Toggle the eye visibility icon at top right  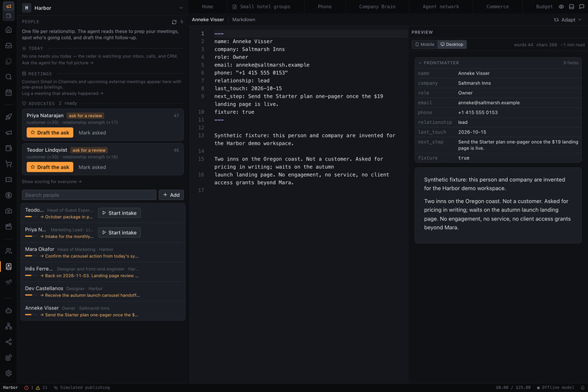pyautogui.click(x=562, y=7)
